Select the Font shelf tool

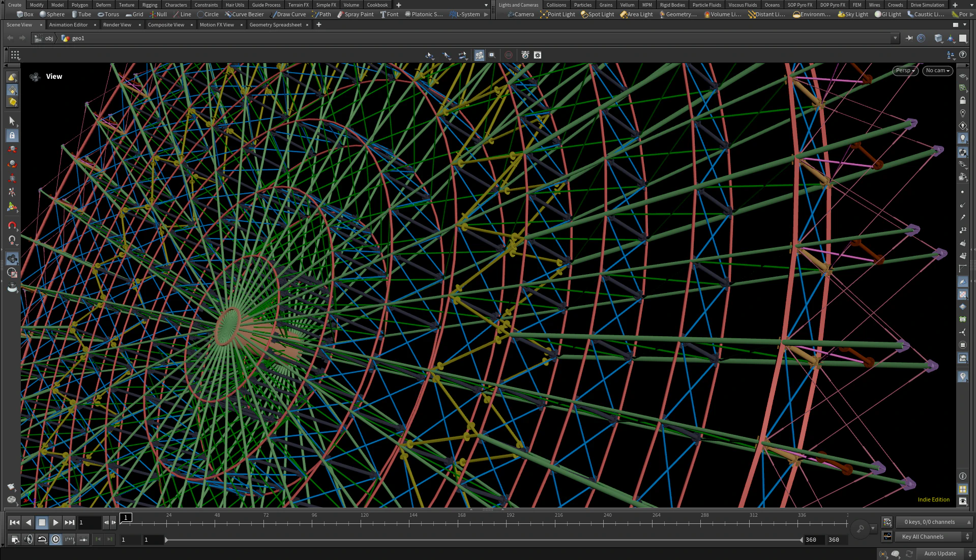(x=389, y=14)
